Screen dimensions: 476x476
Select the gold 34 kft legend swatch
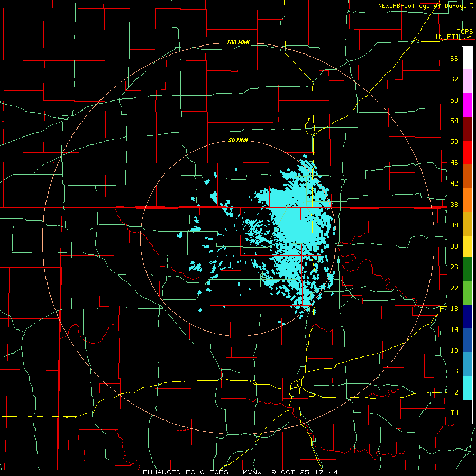467,224
